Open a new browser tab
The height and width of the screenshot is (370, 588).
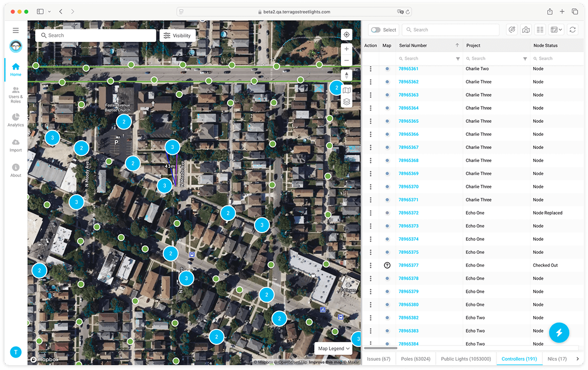point(562,11)
